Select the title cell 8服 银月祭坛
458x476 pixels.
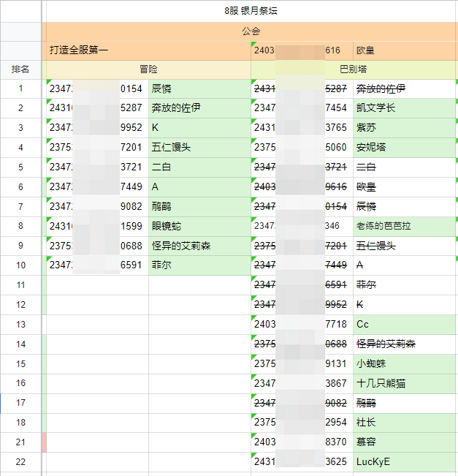251,10
